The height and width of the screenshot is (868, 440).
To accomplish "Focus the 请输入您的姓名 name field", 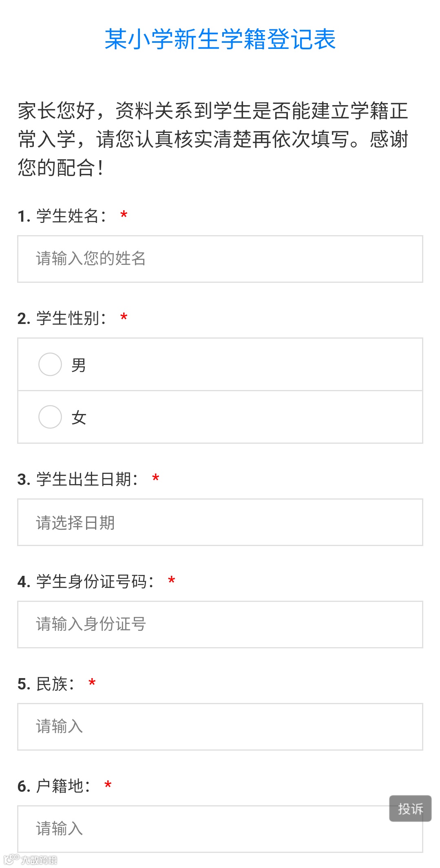I will [x=220, y=259].
